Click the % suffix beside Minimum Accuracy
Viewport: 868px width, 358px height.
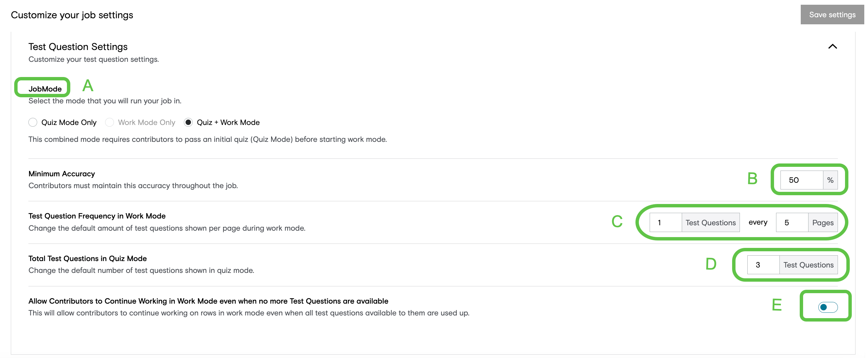click(x=830, y=180)
